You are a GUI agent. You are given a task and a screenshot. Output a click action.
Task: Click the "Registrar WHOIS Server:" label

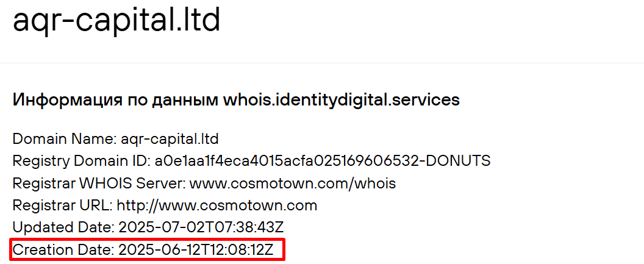tap(99, 182)
